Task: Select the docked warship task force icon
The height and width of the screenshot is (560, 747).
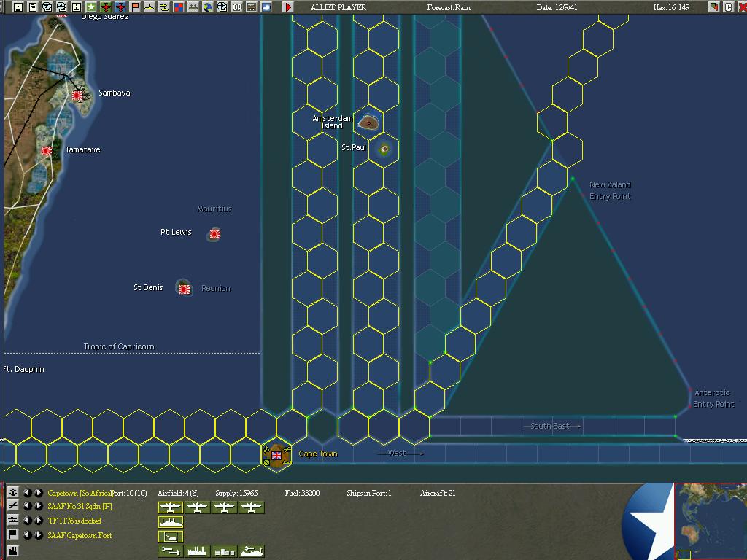Action: (x=171, y=522)
